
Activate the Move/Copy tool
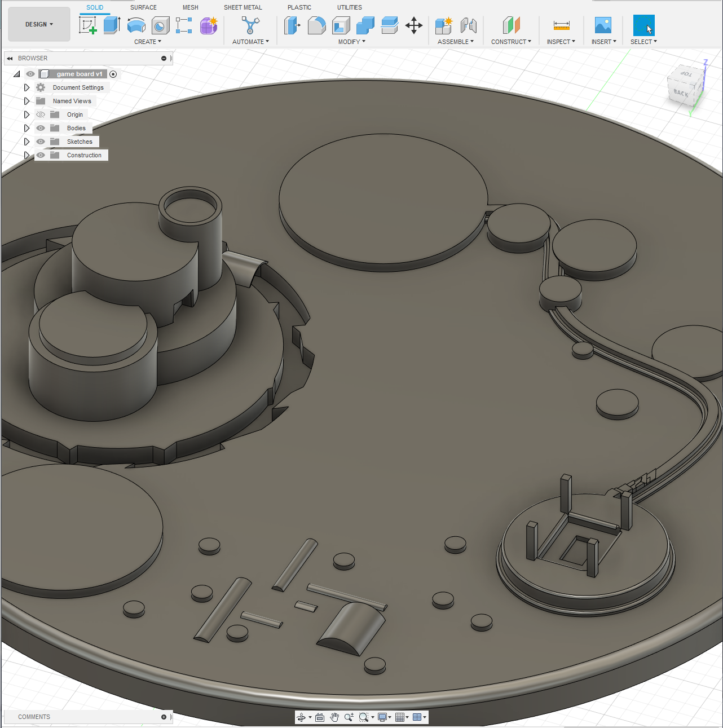click(414, 25)
